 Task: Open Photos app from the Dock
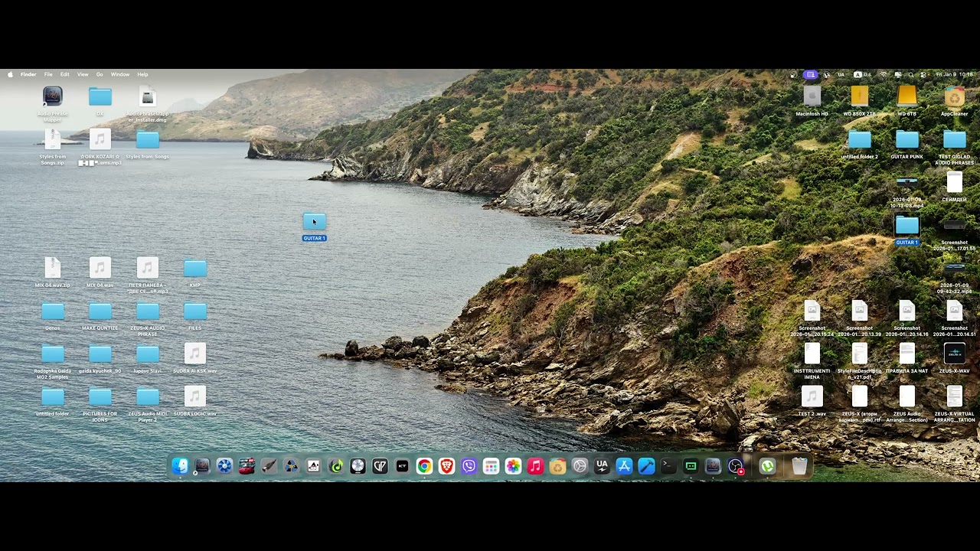pyautogui.click(x=513, y=466)
